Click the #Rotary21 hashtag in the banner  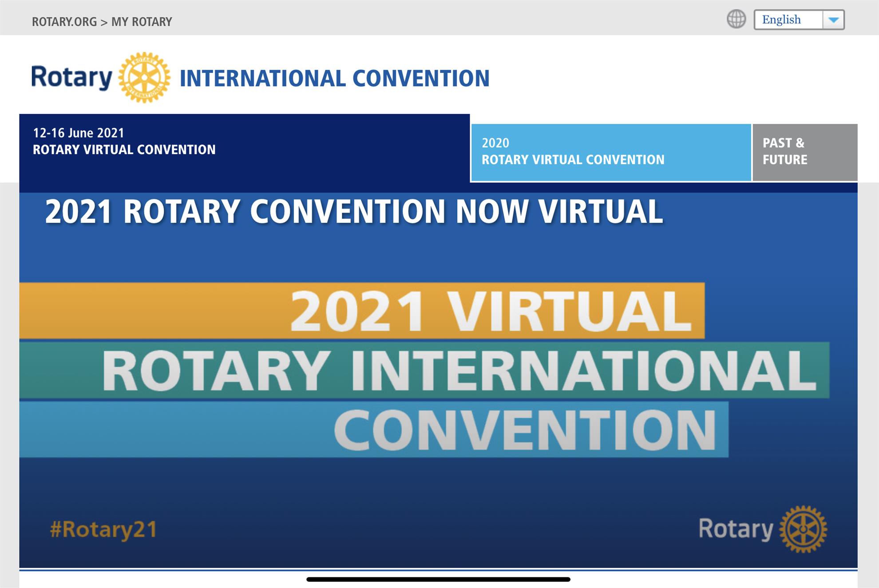pos(103,529)
